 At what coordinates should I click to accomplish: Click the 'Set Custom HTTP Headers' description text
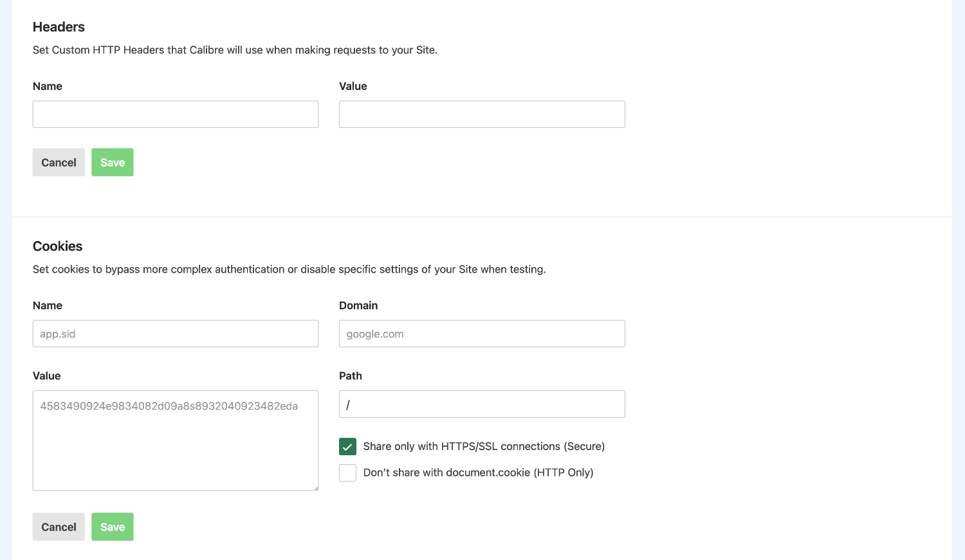click(x=235, y=50)
